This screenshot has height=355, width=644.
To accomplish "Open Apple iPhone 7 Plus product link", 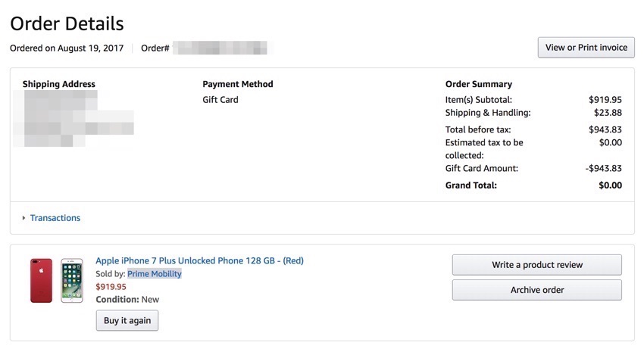I will pos(199,260).
